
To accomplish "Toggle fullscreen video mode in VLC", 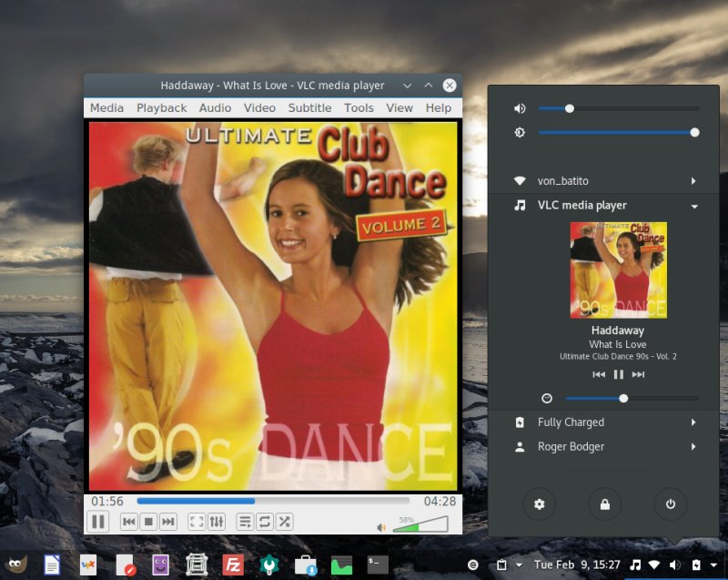I will [196, 522].
